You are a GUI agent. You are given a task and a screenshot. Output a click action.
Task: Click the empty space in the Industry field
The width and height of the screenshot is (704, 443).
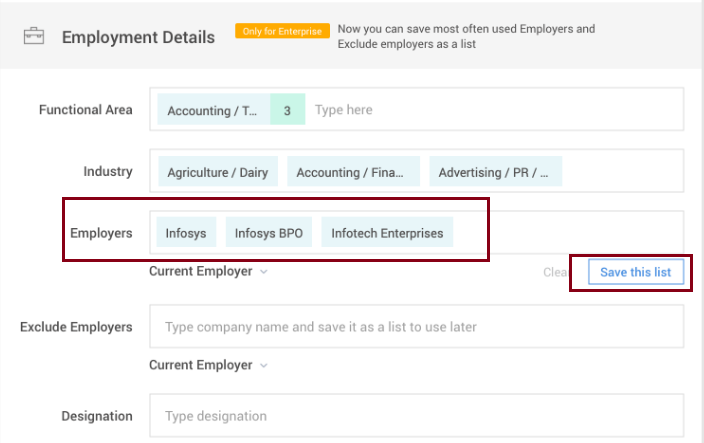622,171
